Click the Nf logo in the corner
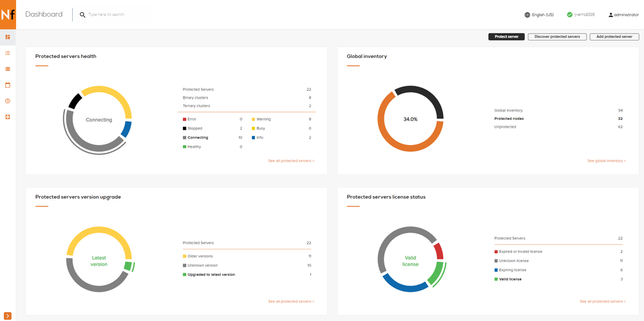This screenshot has height=321, width=644. click(8, 14)
